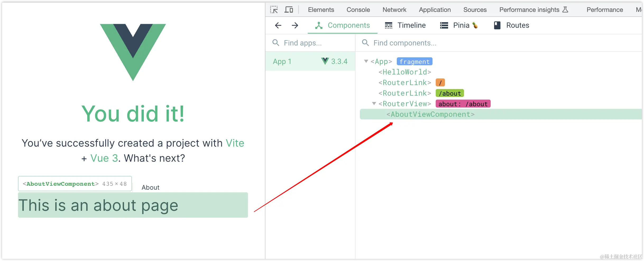Click the Vue logo beside version 3.3.4
The width and height of the screenshot is (644, 261).
tap(324, 61)
